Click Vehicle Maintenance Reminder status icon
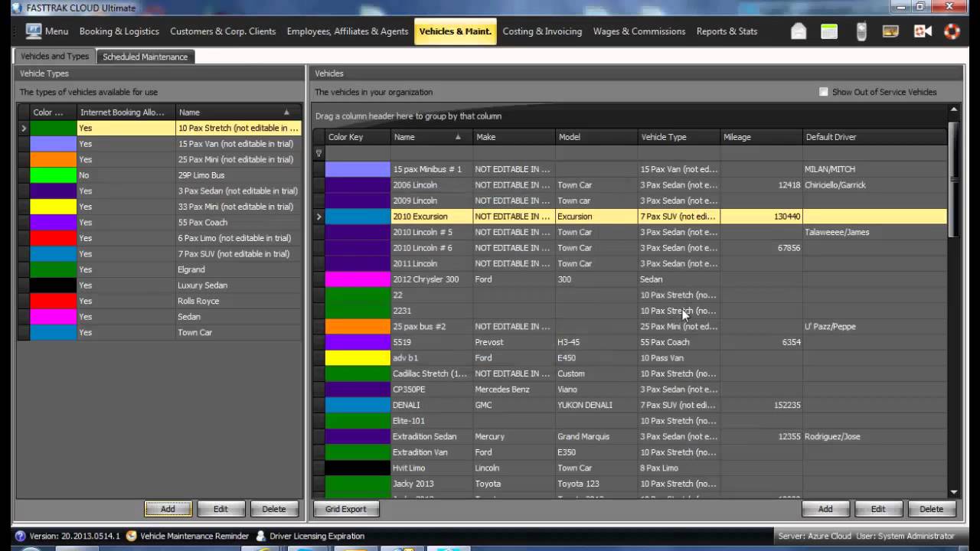This screenshot has height=551, width=980. pos(132,536)
